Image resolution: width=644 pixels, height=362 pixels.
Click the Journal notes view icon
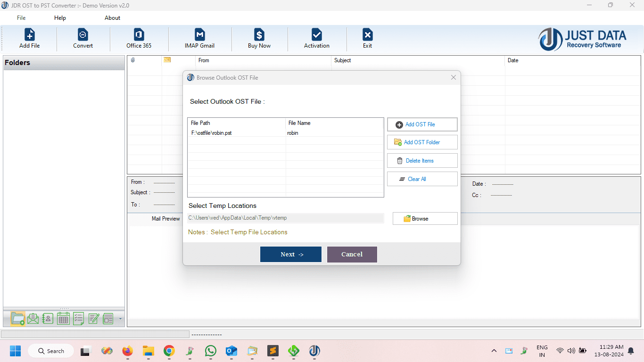point(93,319)
